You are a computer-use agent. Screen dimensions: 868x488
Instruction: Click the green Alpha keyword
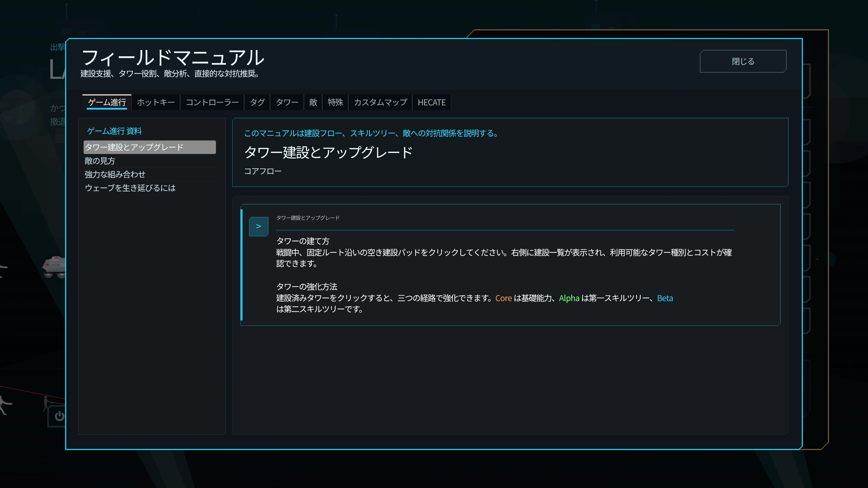(569, 298)
